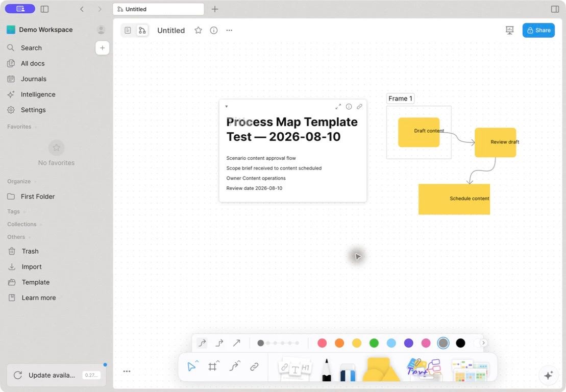Expand the Collections section
Screen dimensions: 566x392
24,224
